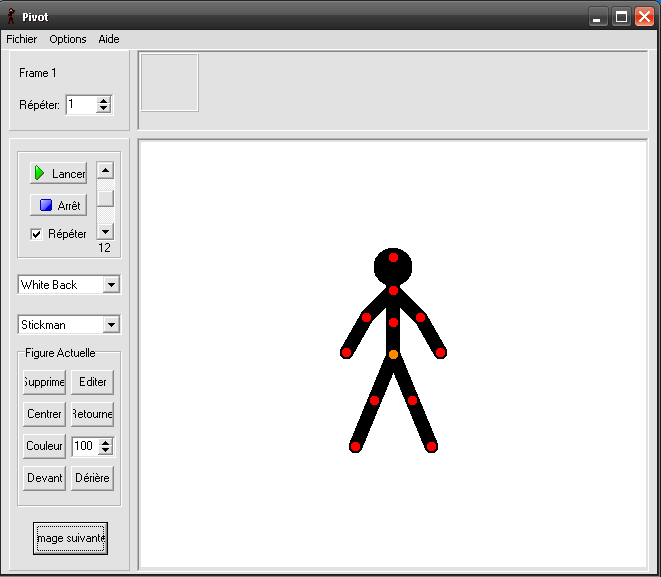Click the stickman's right hand handle
The height and width of the screenshot is (577, 661).
tap(441, 353)
